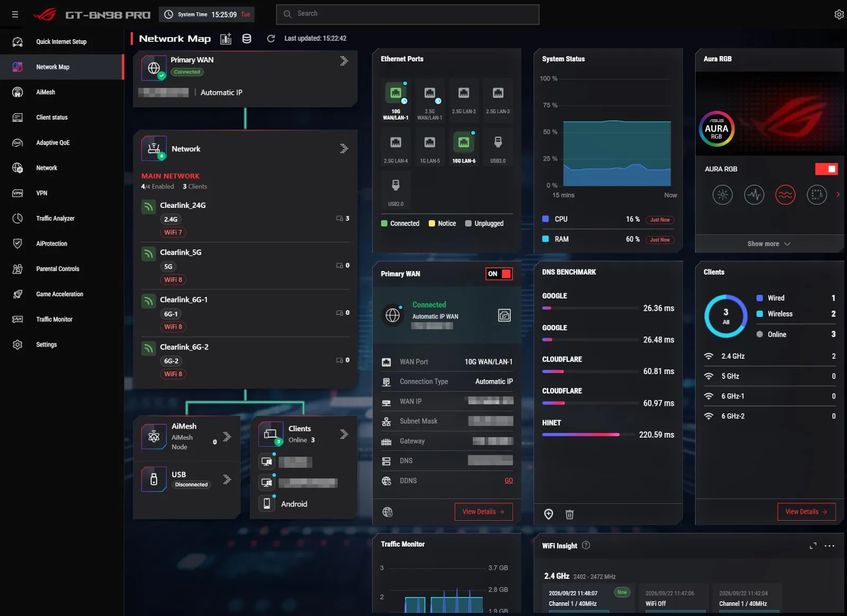This screenshot has height=616, width=847.
Task: Select the 10G LAN-6 port icon
Action: coord(464,142)
